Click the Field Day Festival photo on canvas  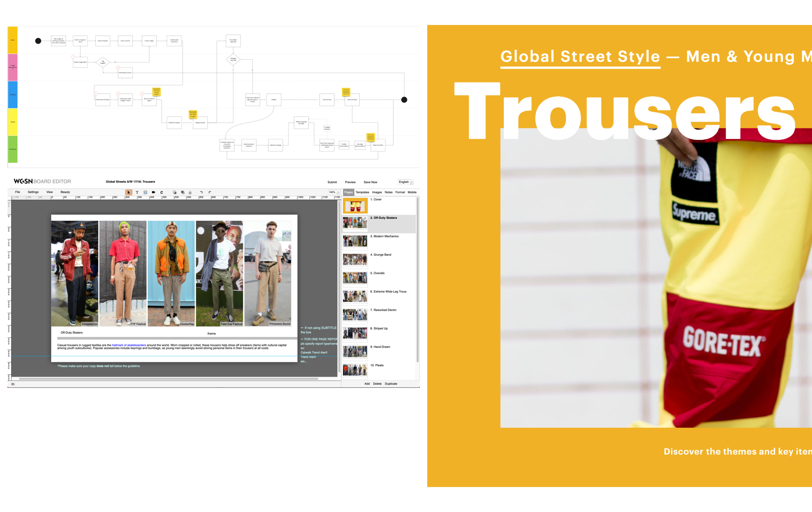(x=219, y=274)
